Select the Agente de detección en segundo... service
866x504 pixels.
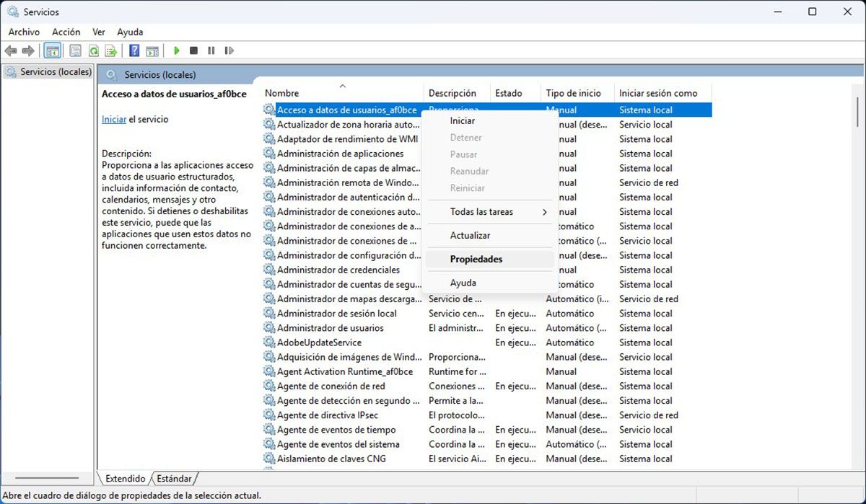point(349,400)
